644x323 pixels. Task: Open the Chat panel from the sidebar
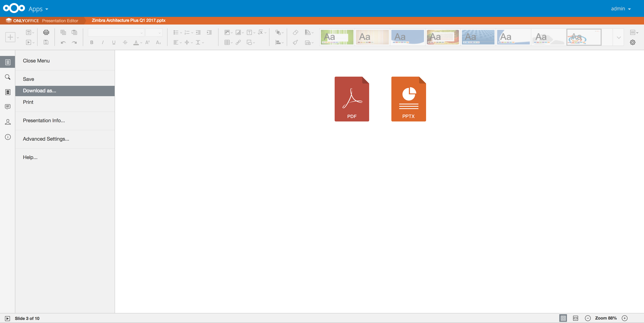(8, 122)
